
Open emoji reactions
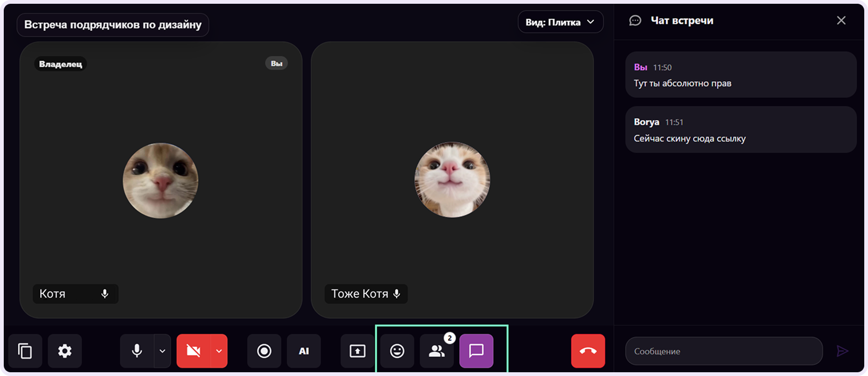[397, 351]
